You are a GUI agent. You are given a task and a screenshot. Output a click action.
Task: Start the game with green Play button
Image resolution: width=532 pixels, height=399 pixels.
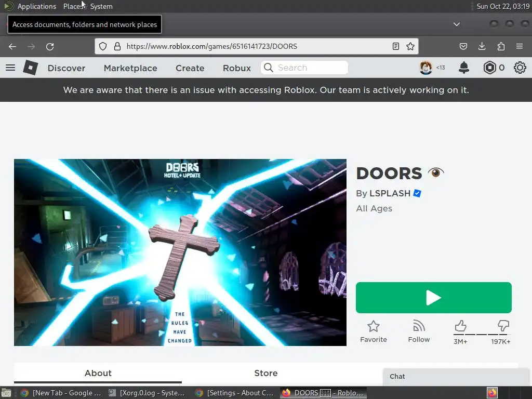(x=434, y=298)
